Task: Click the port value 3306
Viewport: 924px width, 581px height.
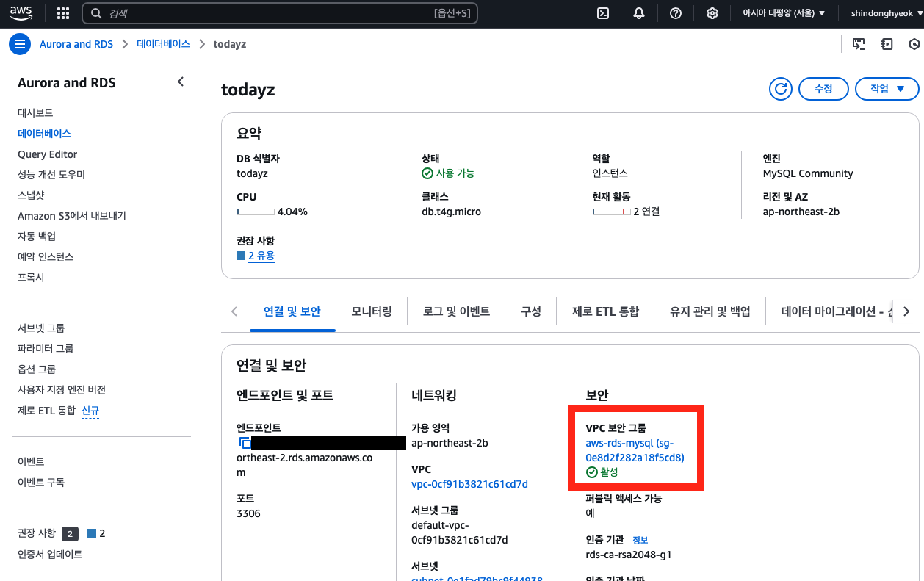Action: point(248,513)
